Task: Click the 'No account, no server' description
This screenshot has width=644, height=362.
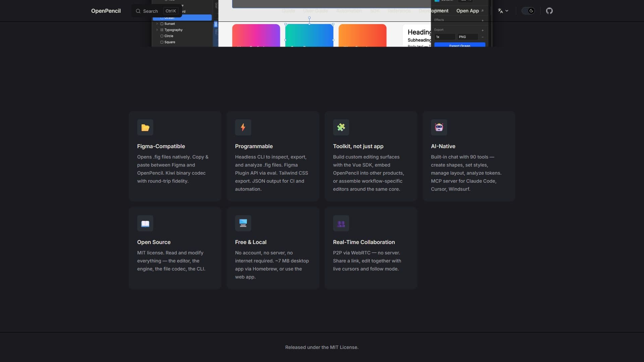Action: tap(272, 265)
